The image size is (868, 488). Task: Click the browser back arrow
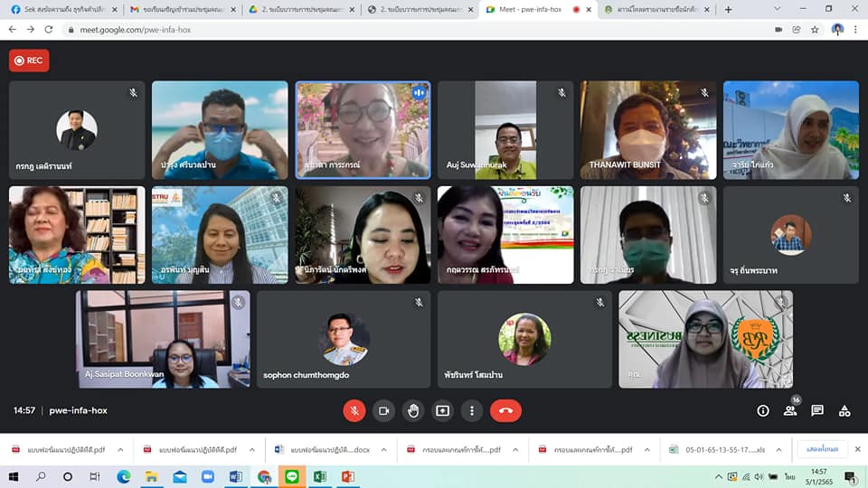[x=12, y=29]
